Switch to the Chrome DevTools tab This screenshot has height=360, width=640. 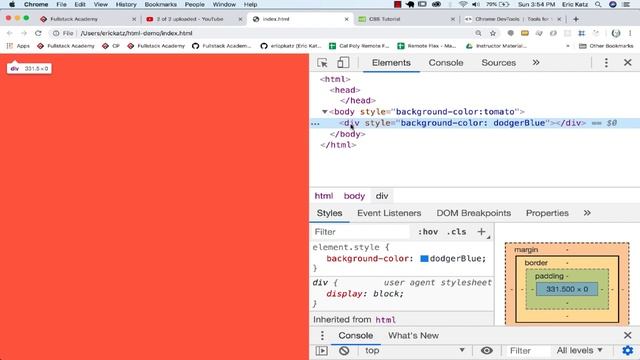coord(513,19)
